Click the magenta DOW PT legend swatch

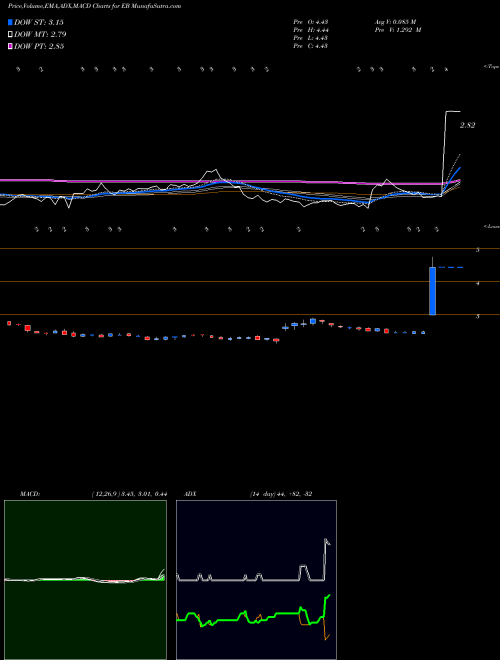(10, 46)
